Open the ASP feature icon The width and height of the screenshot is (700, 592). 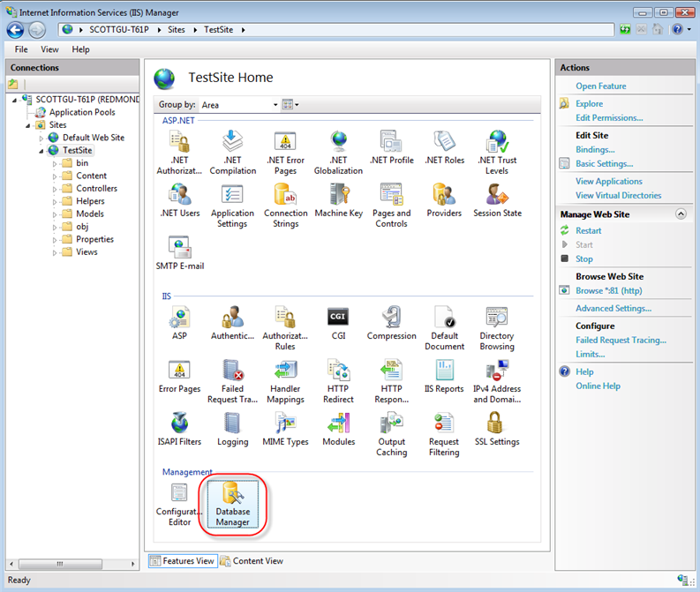pyautogui.click(x=179, y=323)
